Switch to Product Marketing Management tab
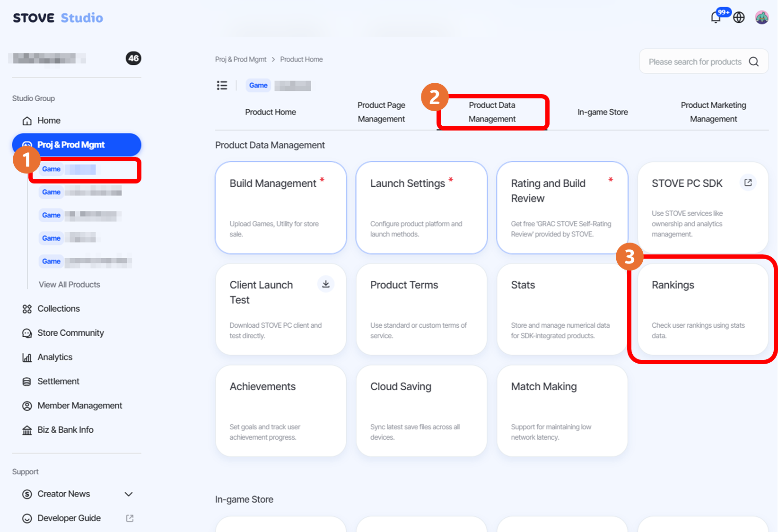This screenshot has height=532, width=778. (x=713, y=112)
